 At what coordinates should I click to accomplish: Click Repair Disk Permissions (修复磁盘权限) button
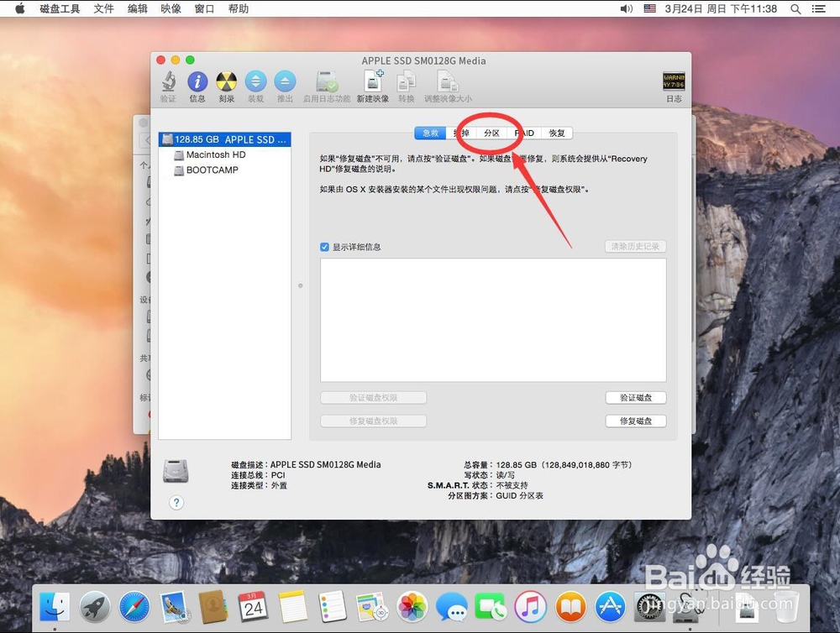374,421
